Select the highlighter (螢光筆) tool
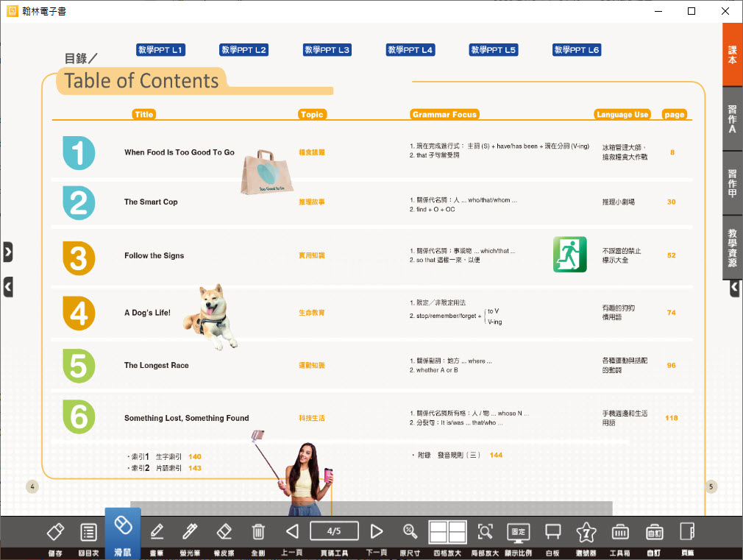The width and height of the screenshot is (743, 560). 190,532
